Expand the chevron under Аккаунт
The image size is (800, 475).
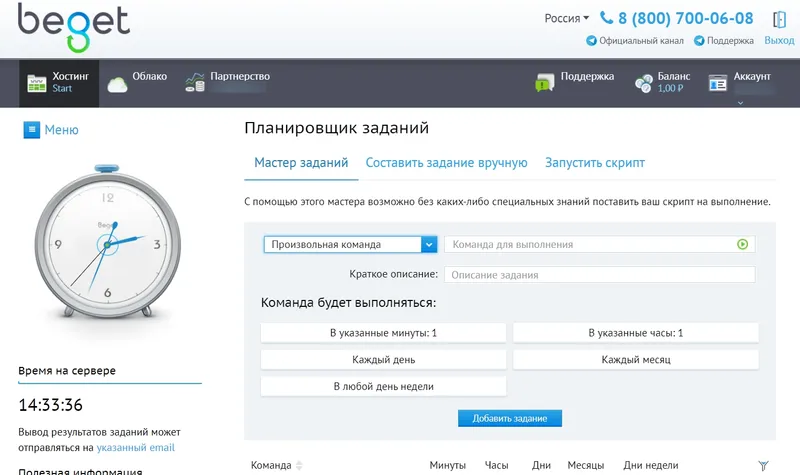(740, 103)
